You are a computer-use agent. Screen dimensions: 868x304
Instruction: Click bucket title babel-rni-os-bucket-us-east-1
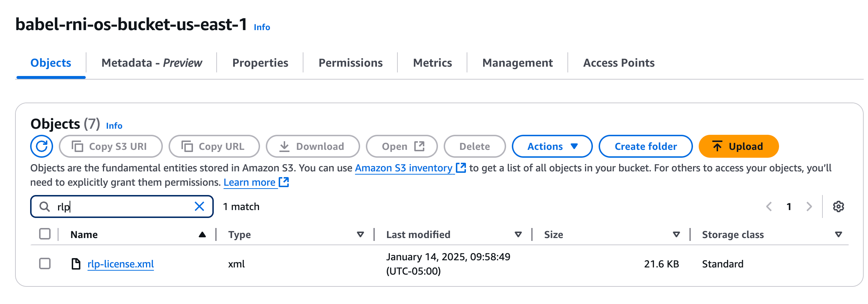131,24
